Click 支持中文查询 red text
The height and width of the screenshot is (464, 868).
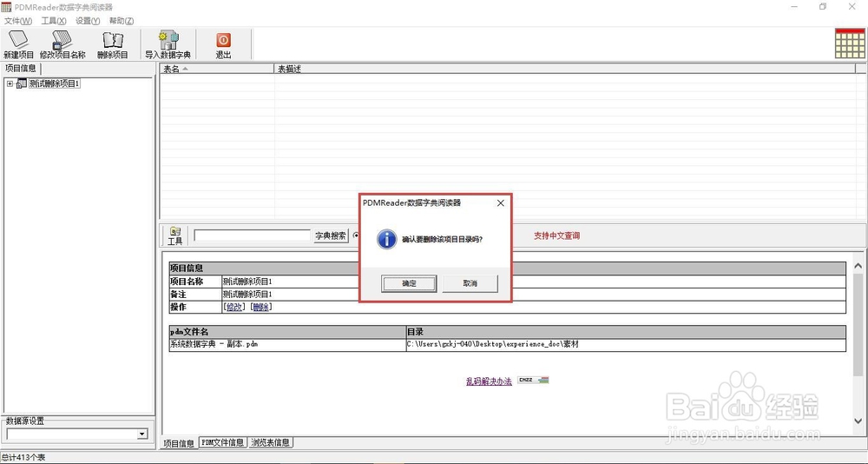(557, 235)
